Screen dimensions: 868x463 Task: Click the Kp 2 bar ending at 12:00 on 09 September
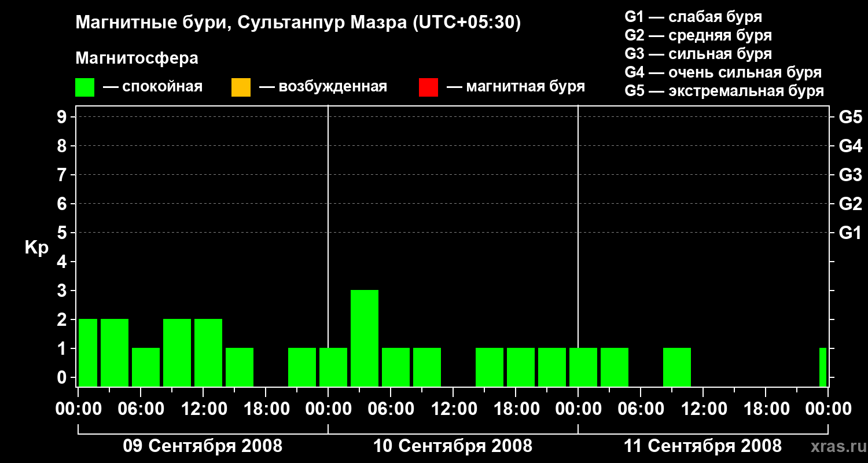tap(177, 352)
